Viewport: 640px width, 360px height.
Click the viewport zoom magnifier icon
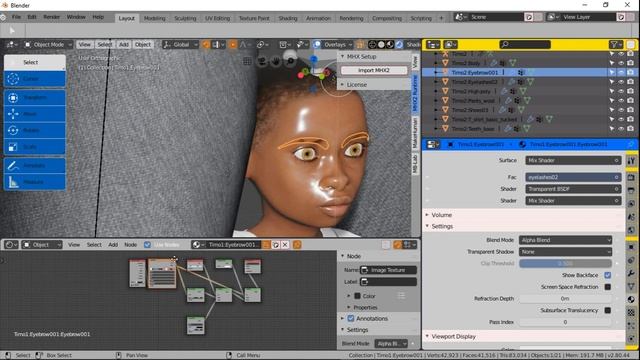(290, 61)
